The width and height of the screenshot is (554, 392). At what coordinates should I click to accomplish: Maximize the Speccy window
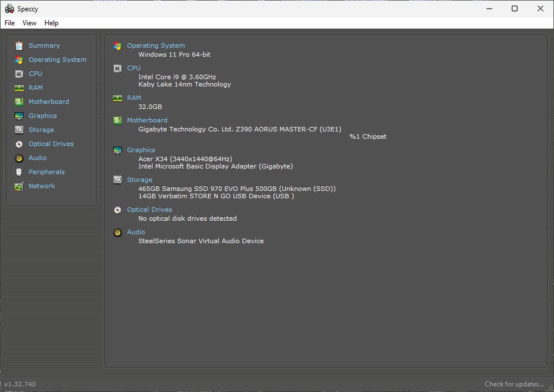click(x=515, y=9)
